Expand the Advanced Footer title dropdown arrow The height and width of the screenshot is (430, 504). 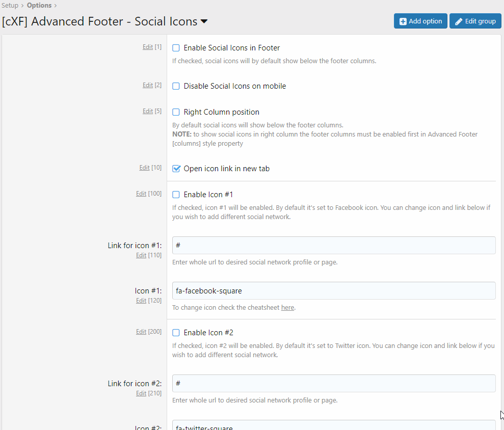click(204, 21)
